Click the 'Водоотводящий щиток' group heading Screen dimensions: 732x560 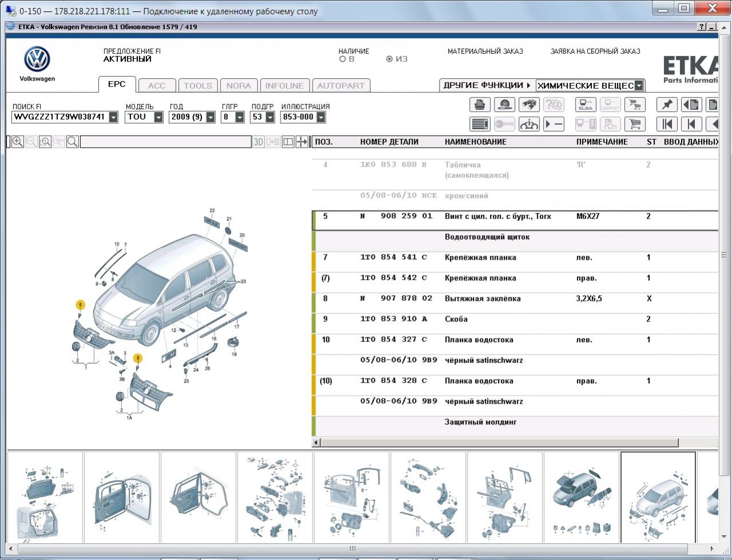tap(487, 237)
